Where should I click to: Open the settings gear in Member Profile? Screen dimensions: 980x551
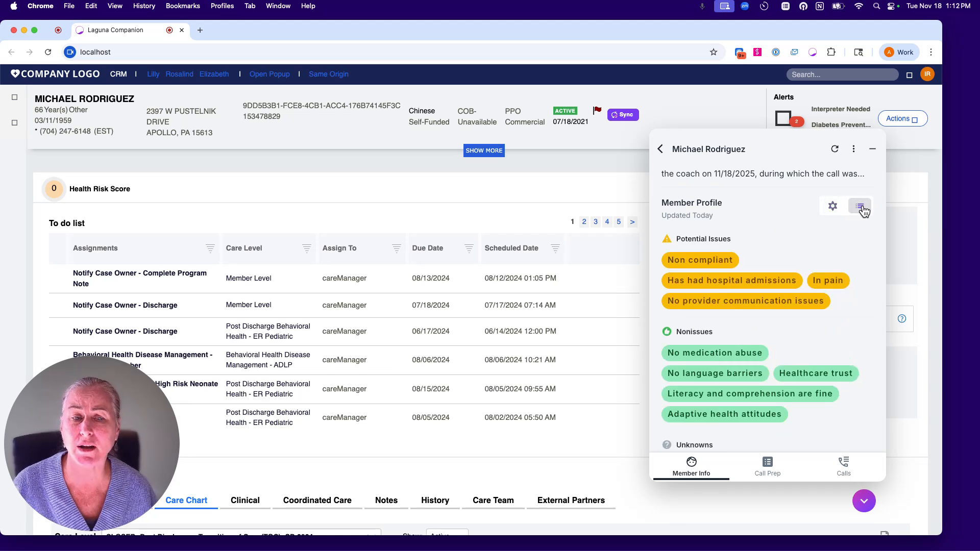pos(832,206)
